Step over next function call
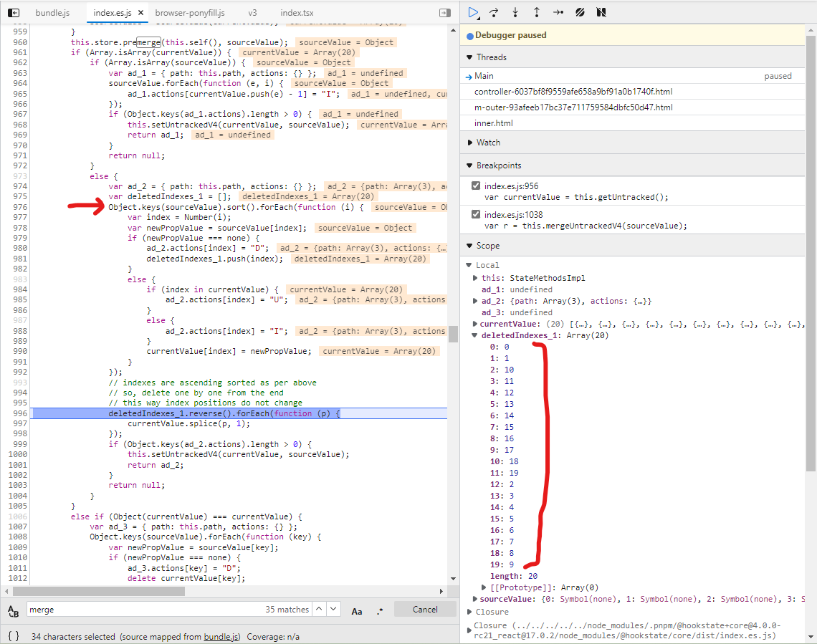This screenshot has height=644, width=817. pos(494,12)
